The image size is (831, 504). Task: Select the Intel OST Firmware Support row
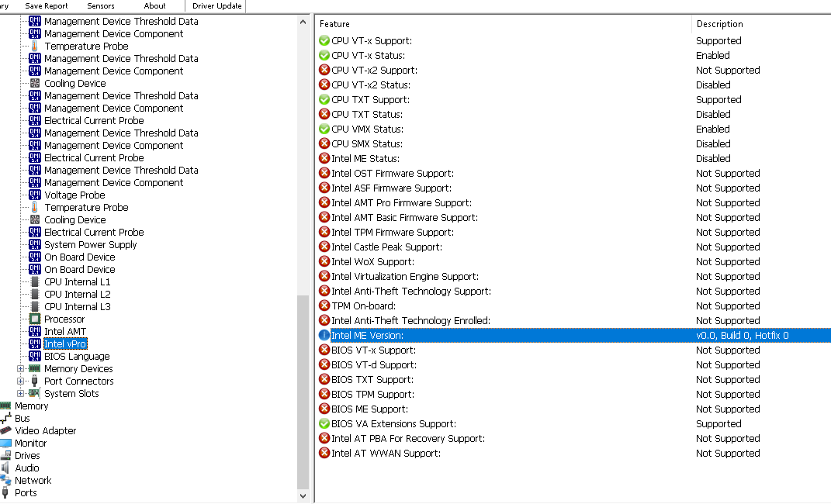573,173
